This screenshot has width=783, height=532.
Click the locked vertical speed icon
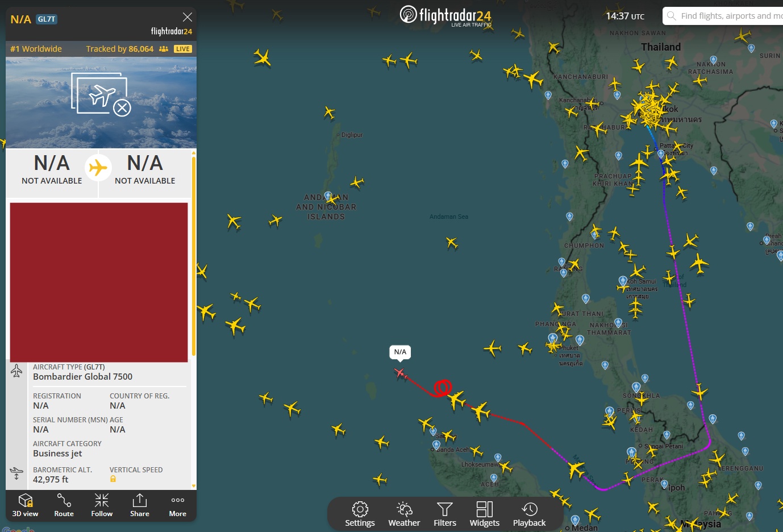113,479
